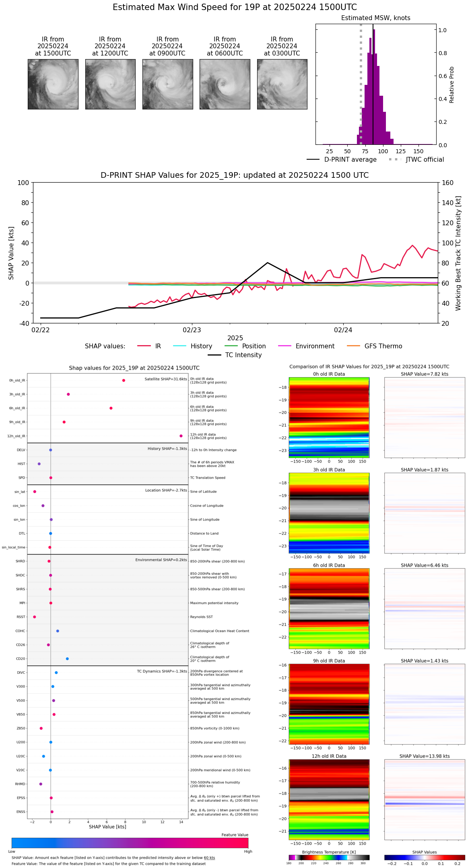Click the 0h old IR Data heatmap
Viewport: 470px width, 868px height.
tap(329, 418)
